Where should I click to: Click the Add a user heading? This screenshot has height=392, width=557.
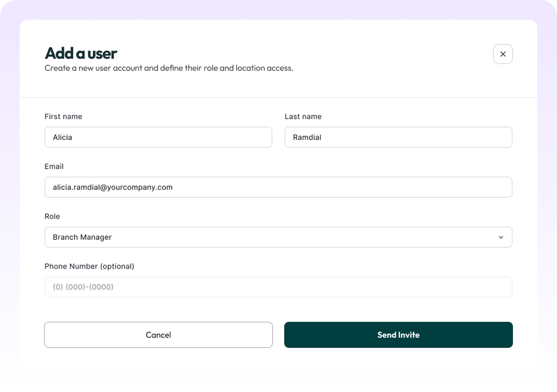coord(81,53)
